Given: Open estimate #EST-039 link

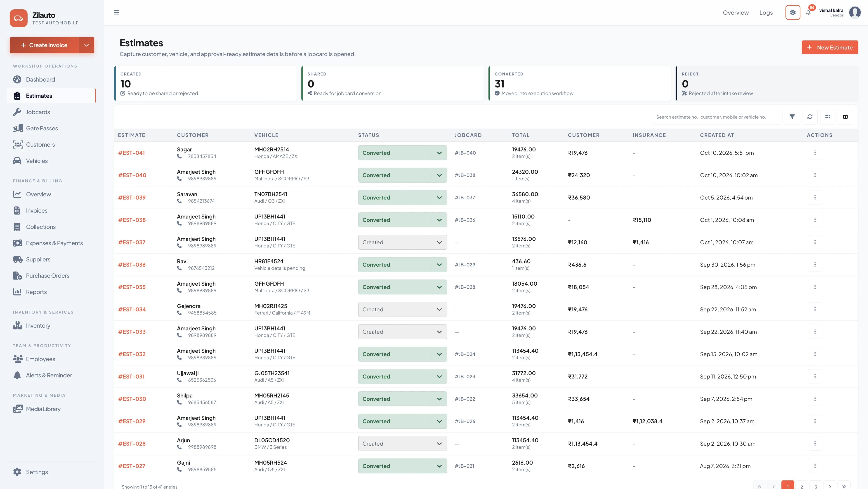Looking at the screenshot, I should click(132, 197).
